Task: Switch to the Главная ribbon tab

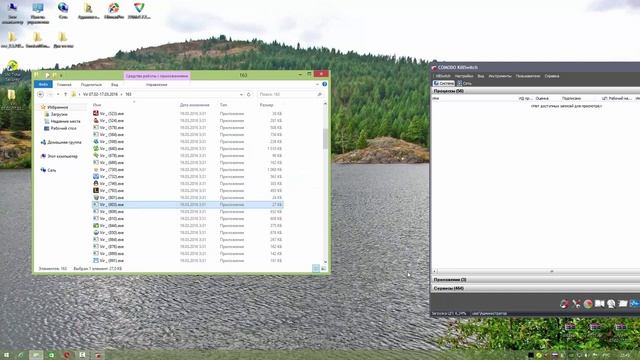Action: 64,84
